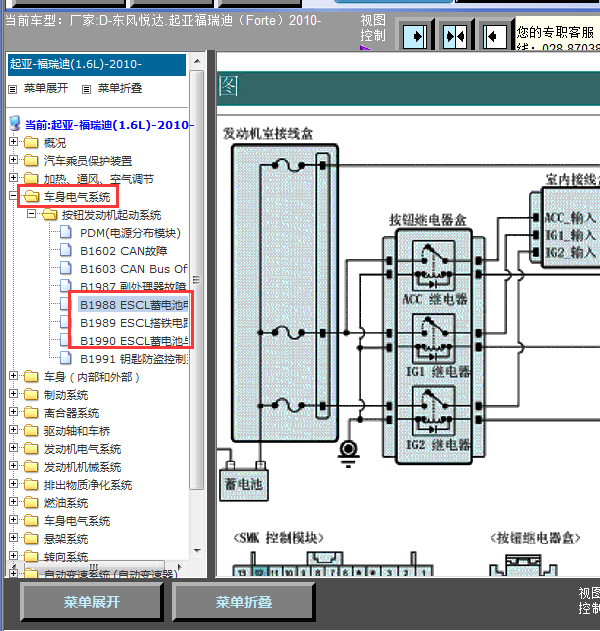Click the document icon for B1991 钥匙防盗控制

click(66, 358)
